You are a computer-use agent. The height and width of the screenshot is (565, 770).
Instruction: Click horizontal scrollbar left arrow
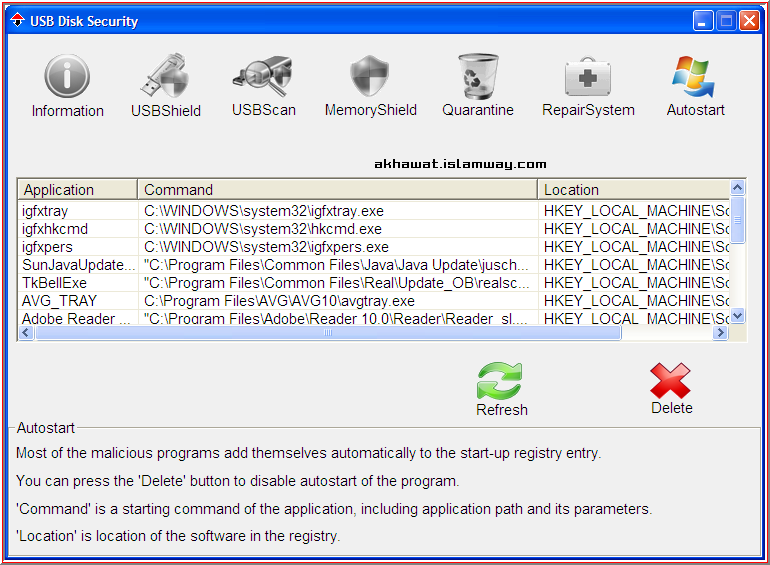click(x=27, y=333)
